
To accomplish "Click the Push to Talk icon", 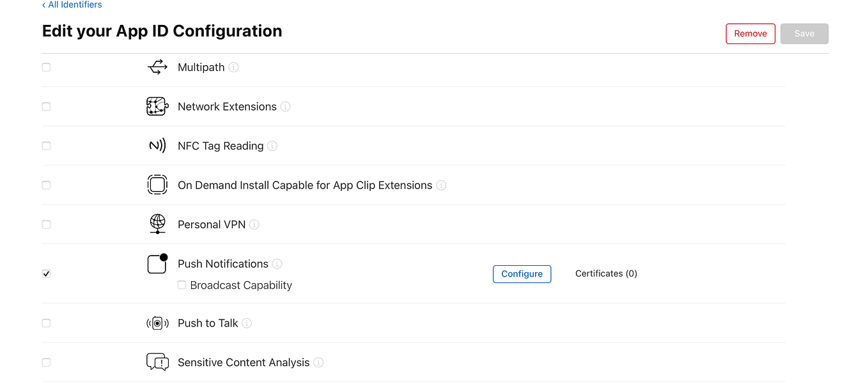I will (157, 323).
